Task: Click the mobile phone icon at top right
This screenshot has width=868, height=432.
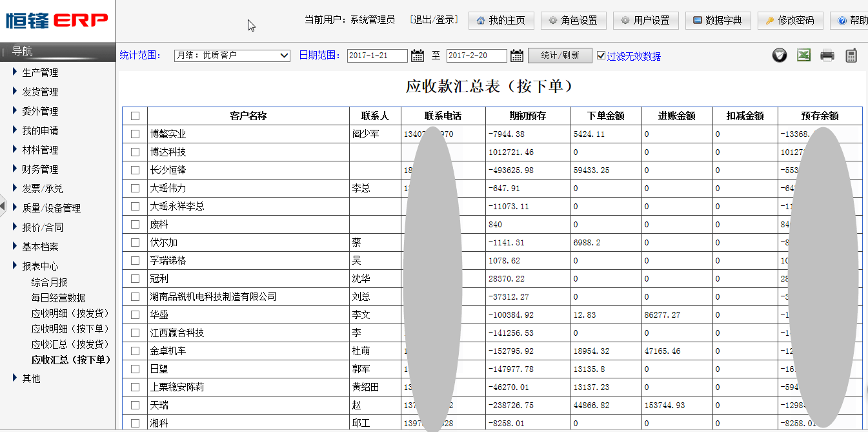Action: click(x=851, y=55)
